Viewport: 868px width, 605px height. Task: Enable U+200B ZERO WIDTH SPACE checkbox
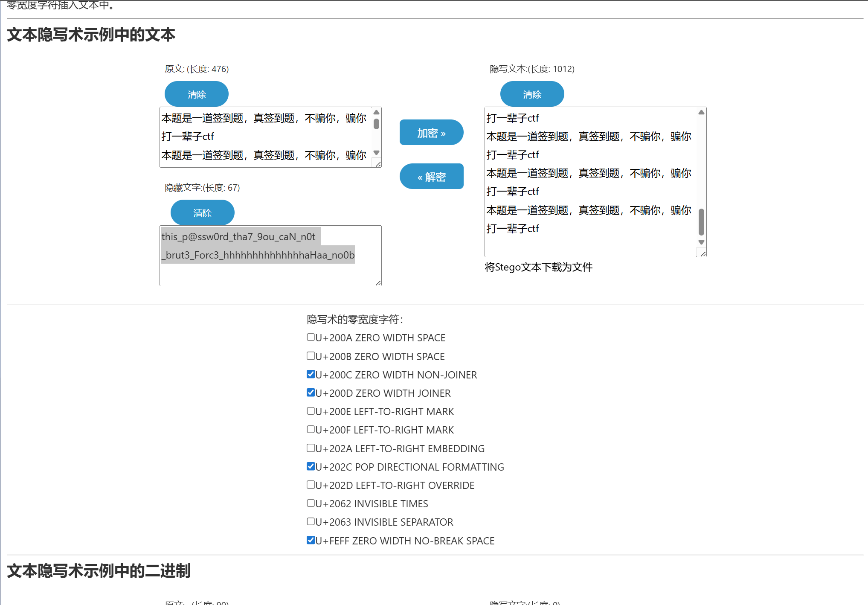point(311,356)
